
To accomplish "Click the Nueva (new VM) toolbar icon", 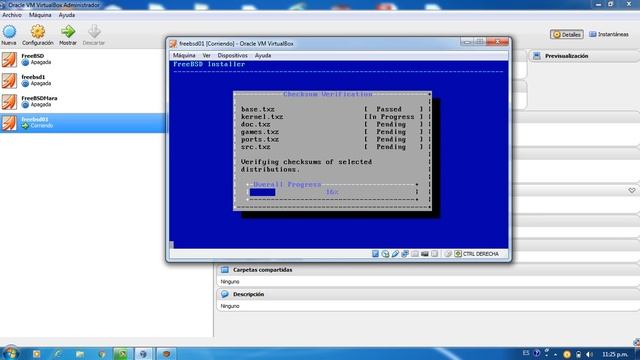I will coord(9,31).
